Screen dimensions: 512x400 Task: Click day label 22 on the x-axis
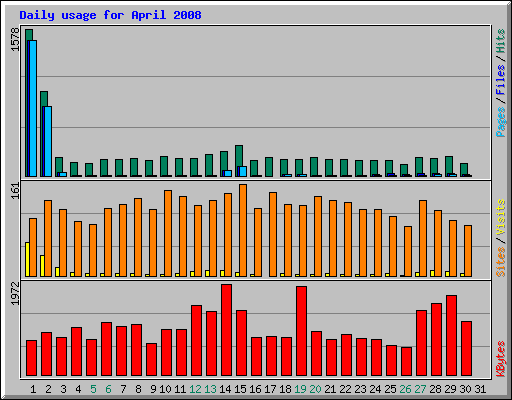tap(345, 389)
